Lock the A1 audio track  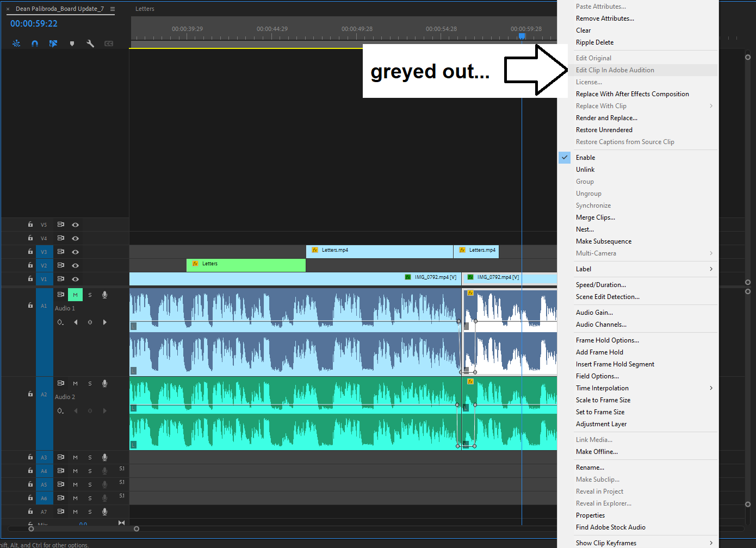30,305
